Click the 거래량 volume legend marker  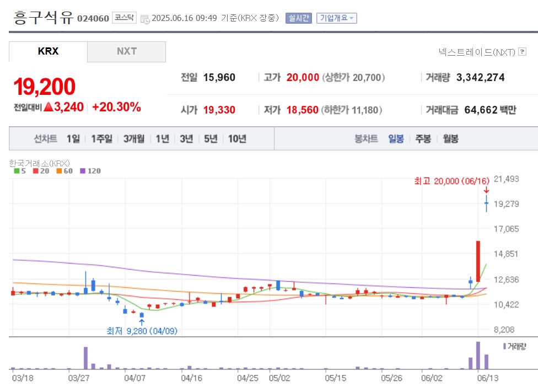tap(504, 346)
